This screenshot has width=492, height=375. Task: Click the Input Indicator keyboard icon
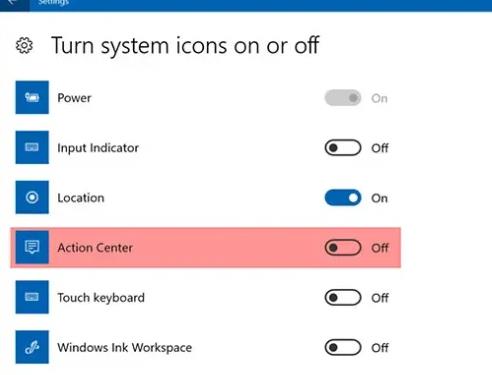[x=32, y=147]
